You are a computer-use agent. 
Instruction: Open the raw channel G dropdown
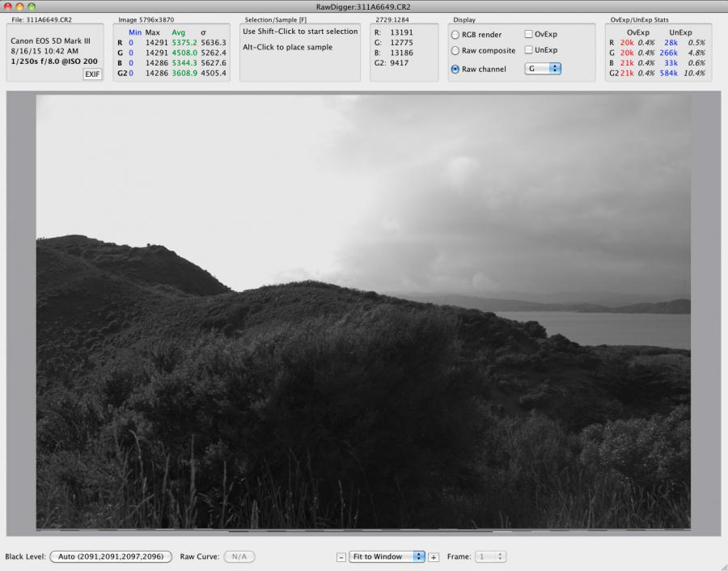pos(544,70)
